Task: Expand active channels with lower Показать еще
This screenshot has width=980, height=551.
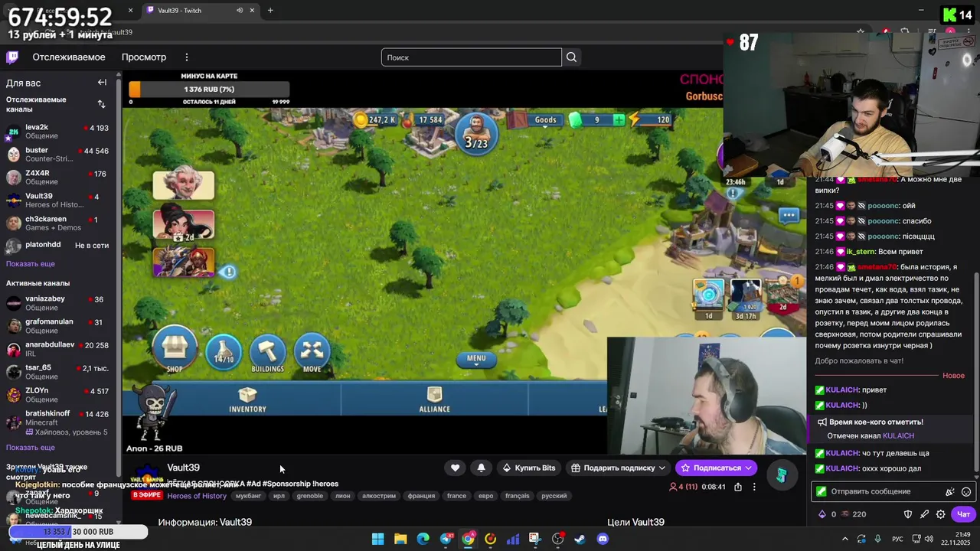Action: coord(31,448)
